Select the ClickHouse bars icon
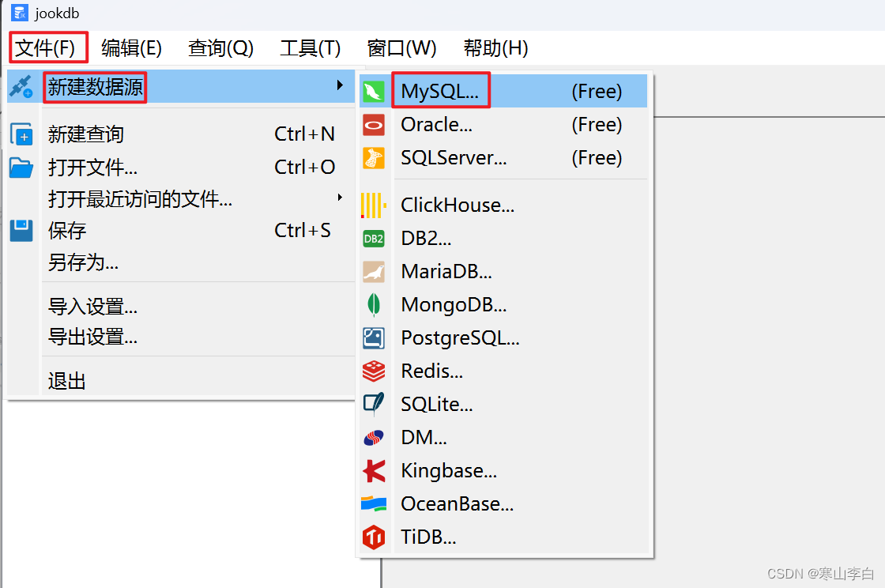Viewport: 885px width, 588px height. [x=374, y=205]
